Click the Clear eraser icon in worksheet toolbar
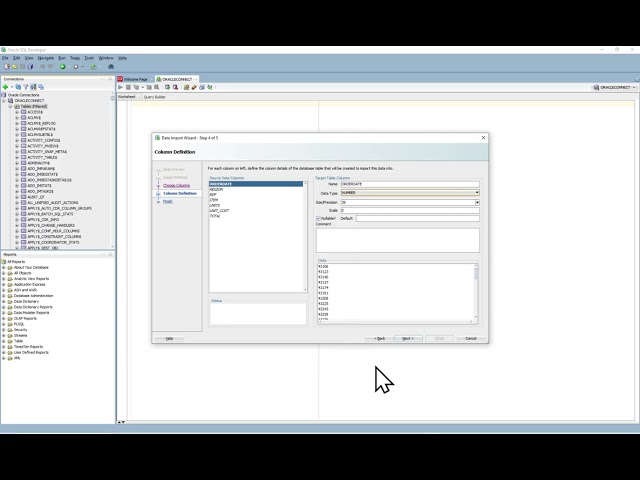640x480 pixels. pos(194,87)
